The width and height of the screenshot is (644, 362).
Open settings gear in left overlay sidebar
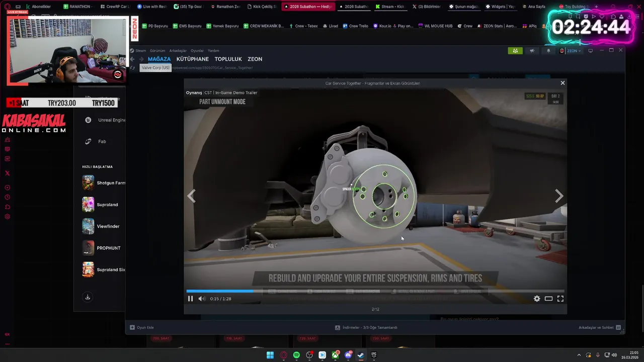(x=7, y=217)
